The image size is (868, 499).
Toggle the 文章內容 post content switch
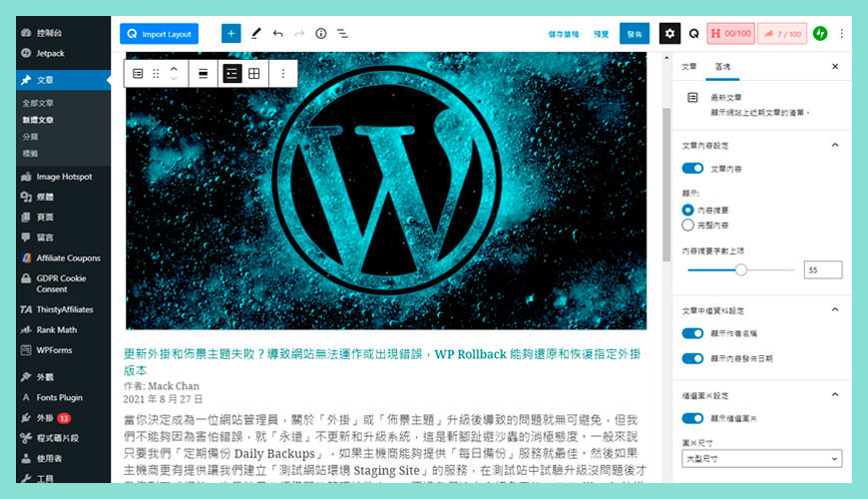click(692, 168)
